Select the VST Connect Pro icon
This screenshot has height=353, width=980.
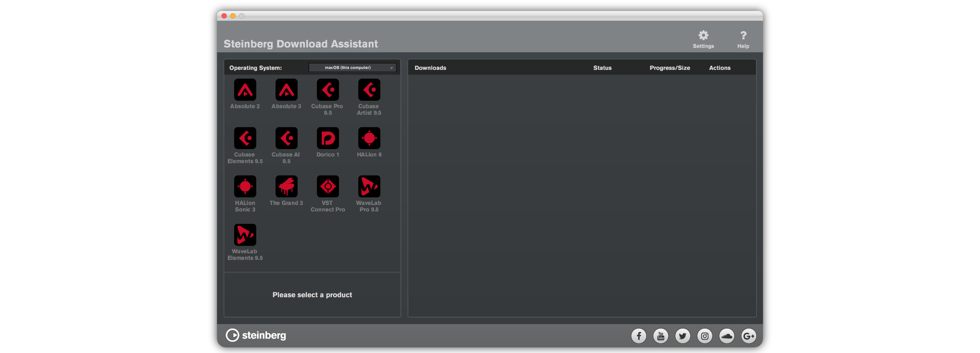pos(328,187)
